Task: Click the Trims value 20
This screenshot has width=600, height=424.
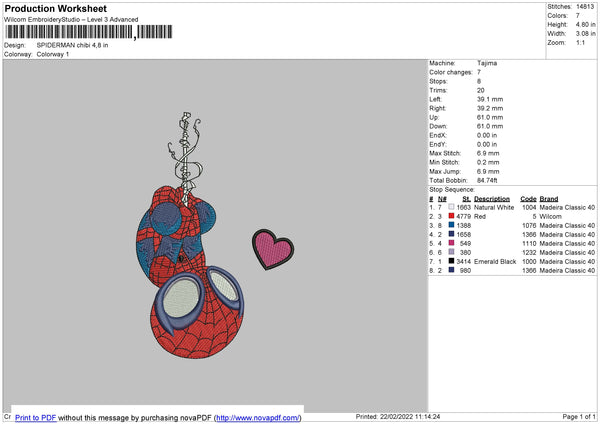Action: (x=481, y=90)
